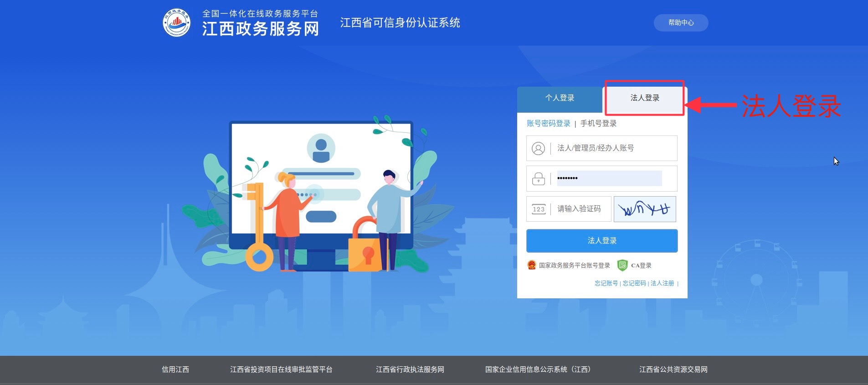Screen dimensions: 868x385
Task: Focus the 法人/管理员/经办人账号 input field
Action: click(613, 148)
